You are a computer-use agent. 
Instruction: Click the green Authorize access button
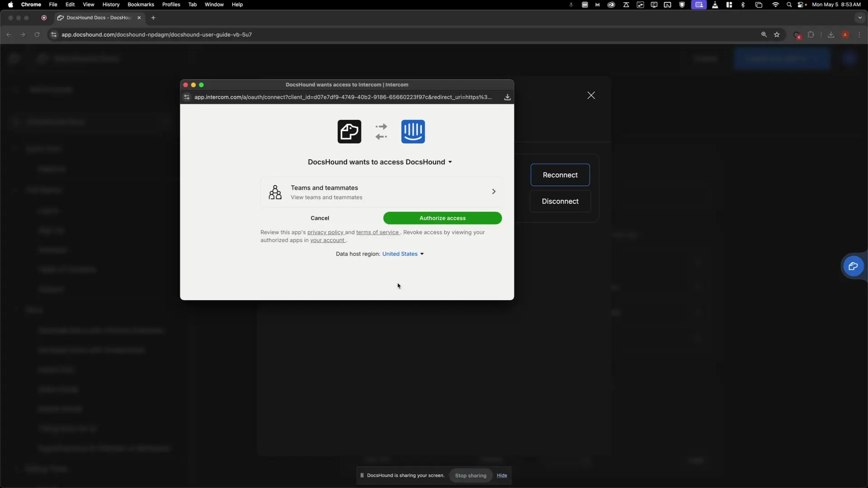(x=442, y=218)
